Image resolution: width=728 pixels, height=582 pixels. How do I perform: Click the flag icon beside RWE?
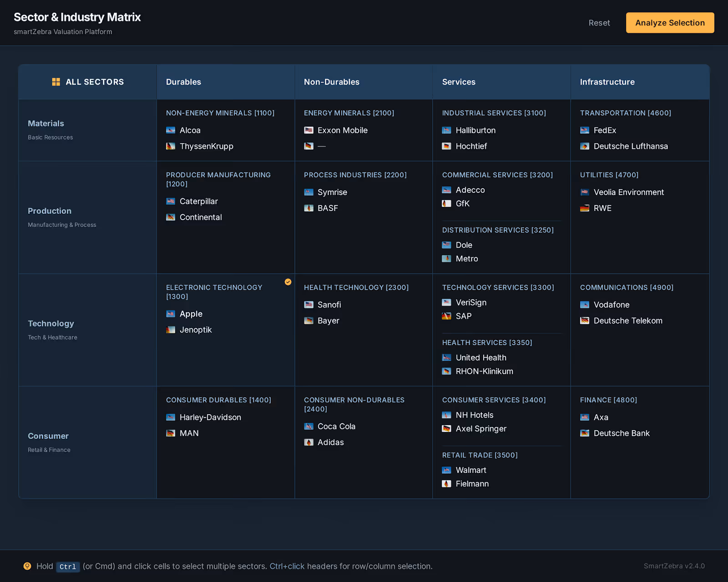click(585, 208)
